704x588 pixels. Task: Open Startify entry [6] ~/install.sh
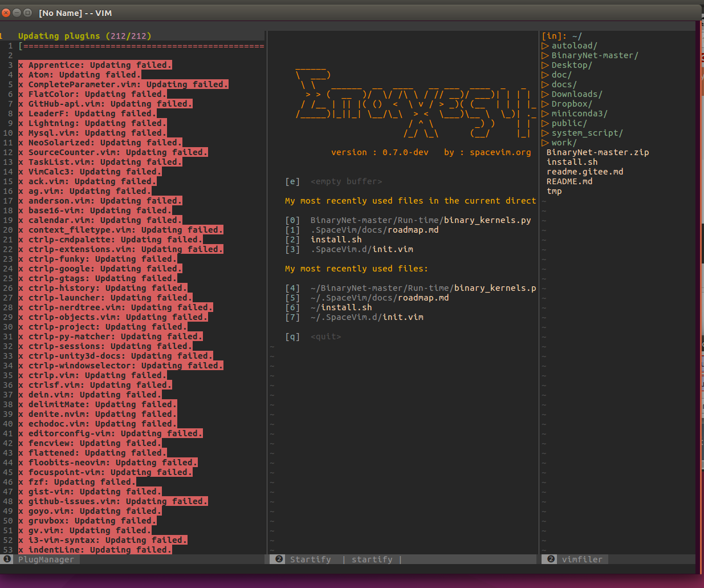click(328, 307)
